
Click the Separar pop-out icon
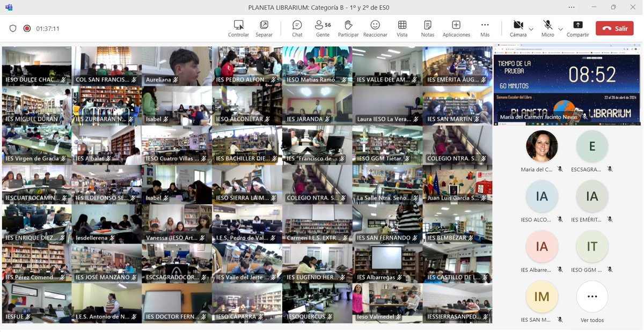point(264,25)
